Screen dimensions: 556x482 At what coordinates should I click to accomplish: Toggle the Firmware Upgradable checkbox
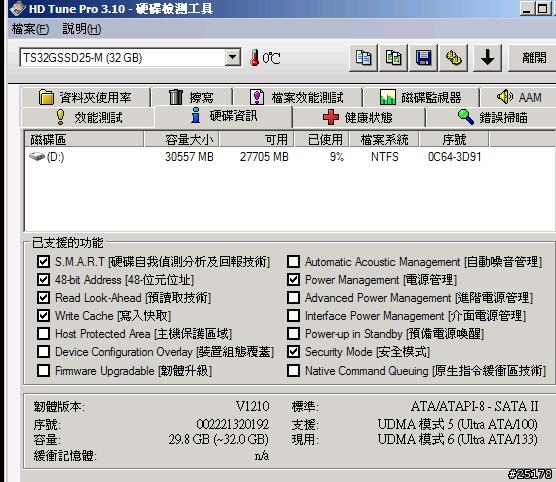(43, 371)
